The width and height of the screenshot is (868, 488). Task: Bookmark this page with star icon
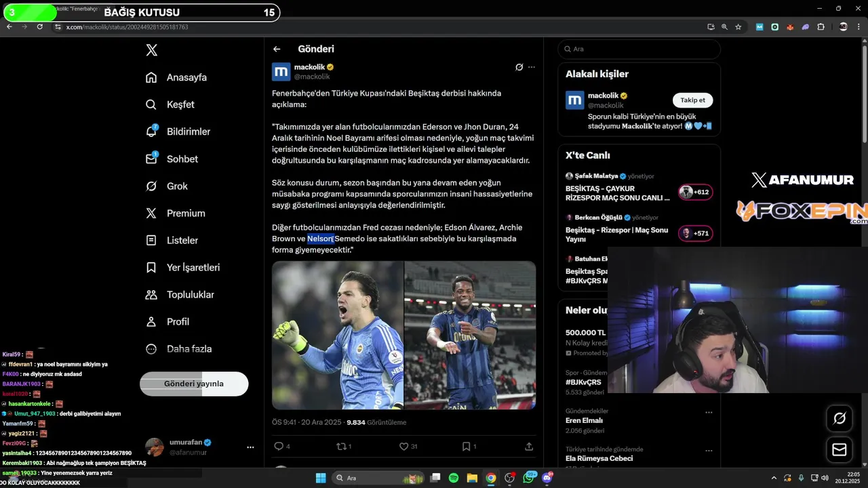pos(738,26)
